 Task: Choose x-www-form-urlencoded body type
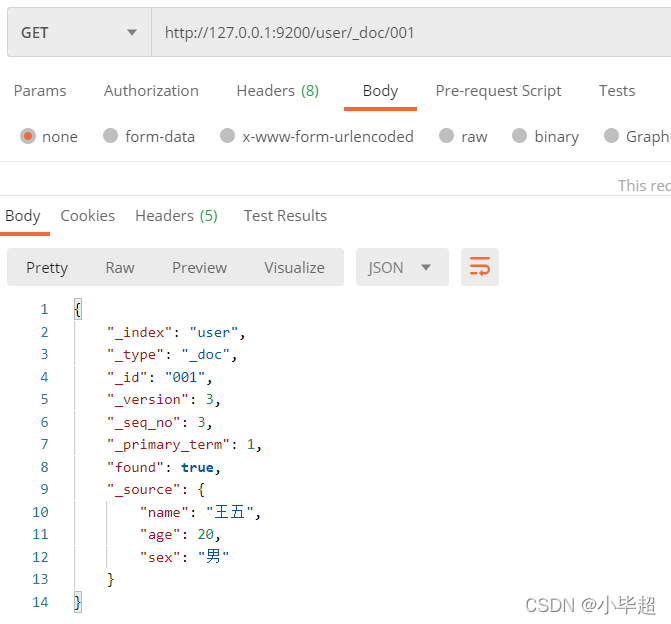tap(227, 136)
